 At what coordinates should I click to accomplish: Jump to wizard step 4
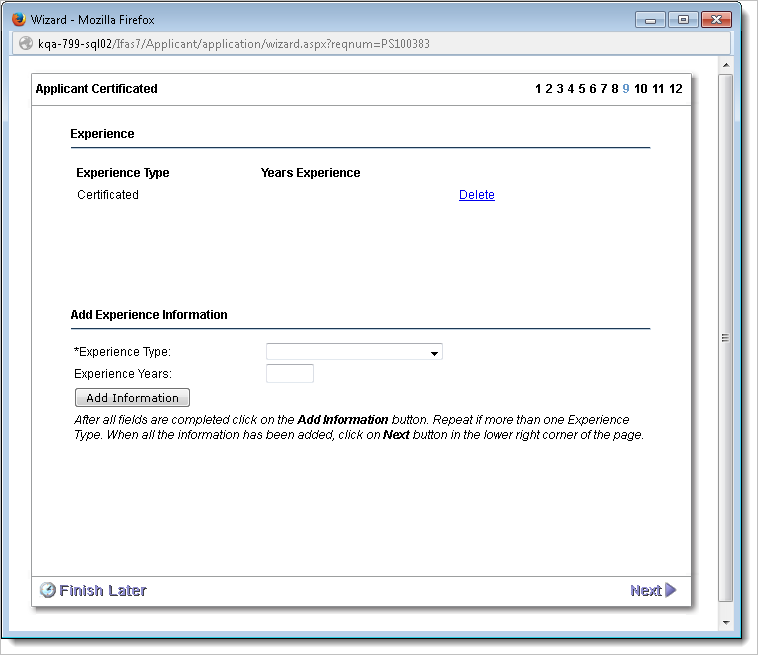(570, 89)
